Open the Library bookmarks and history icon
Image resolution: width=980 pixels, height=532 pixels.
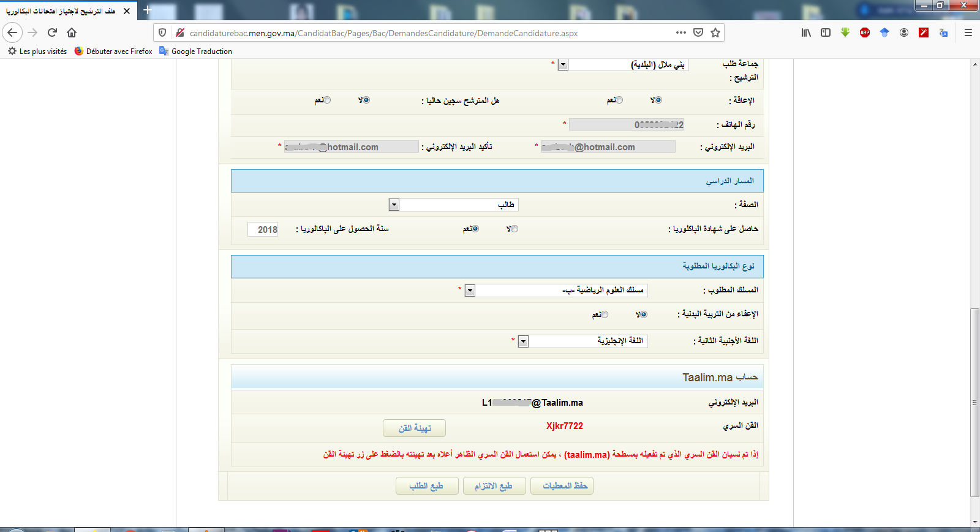pyautogui.click(x=806, y=32)
